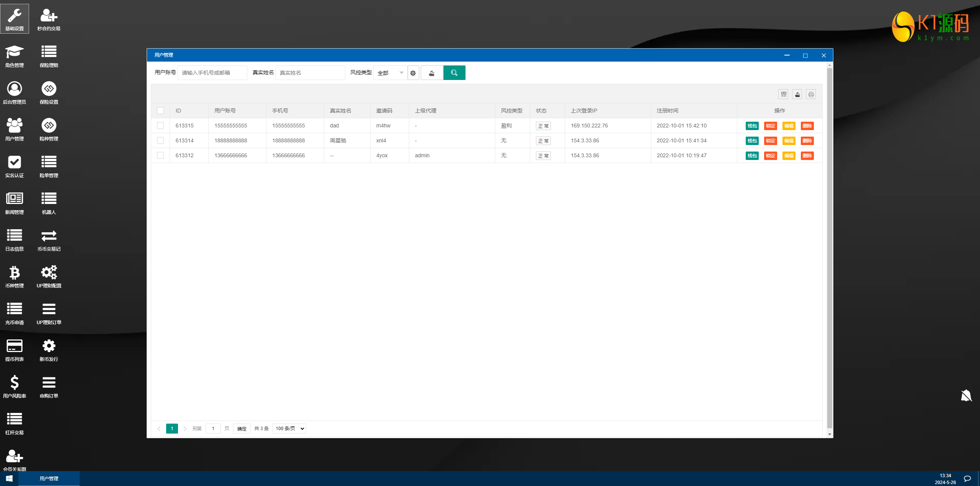Check the select-all header checkbox
This screenshot has height=486, width=980.
160,111
